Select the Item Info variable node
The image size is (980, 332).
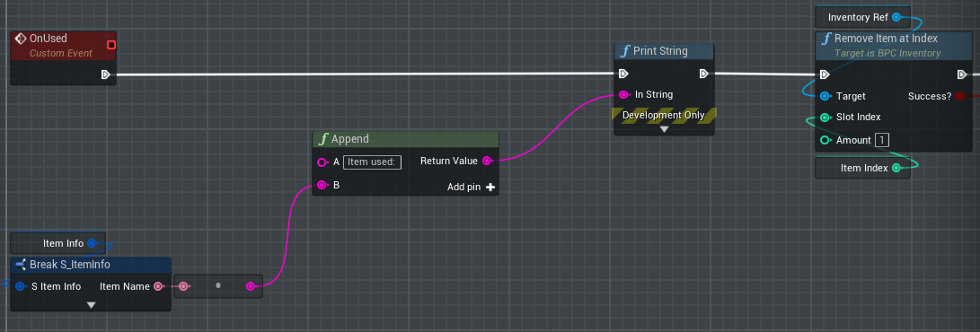[x=58, y=243]
